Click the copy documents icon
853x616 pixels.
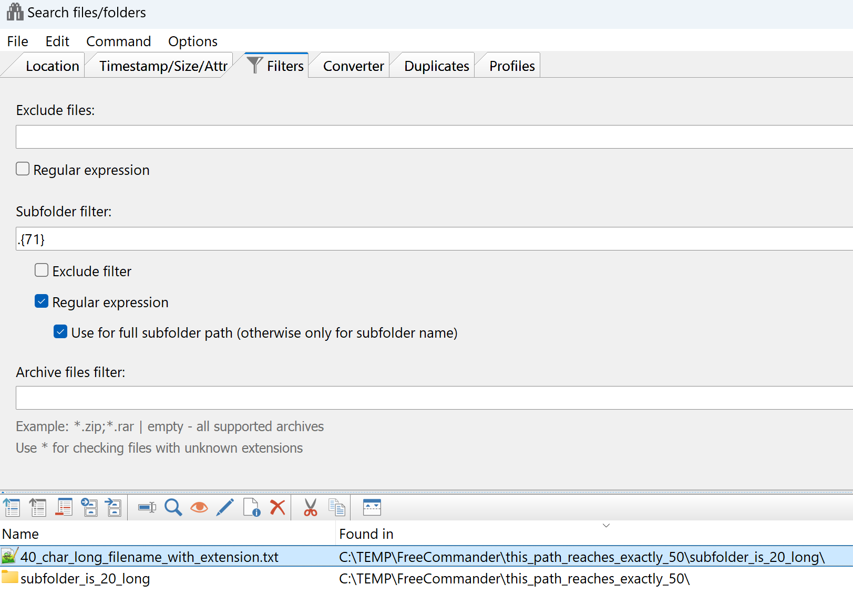click(337, 508)
